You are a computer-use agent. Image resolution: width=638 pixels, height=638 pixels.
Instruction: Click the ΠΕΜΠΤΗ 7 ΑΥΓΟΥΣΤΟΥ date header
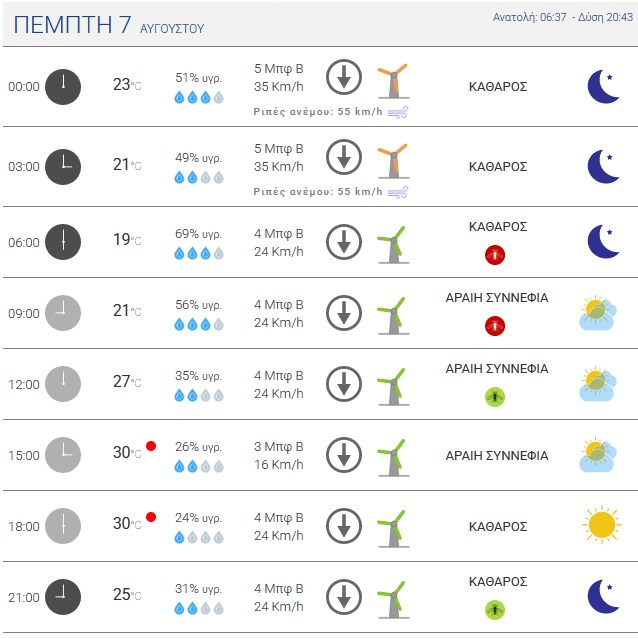click(x=109, y=24)
